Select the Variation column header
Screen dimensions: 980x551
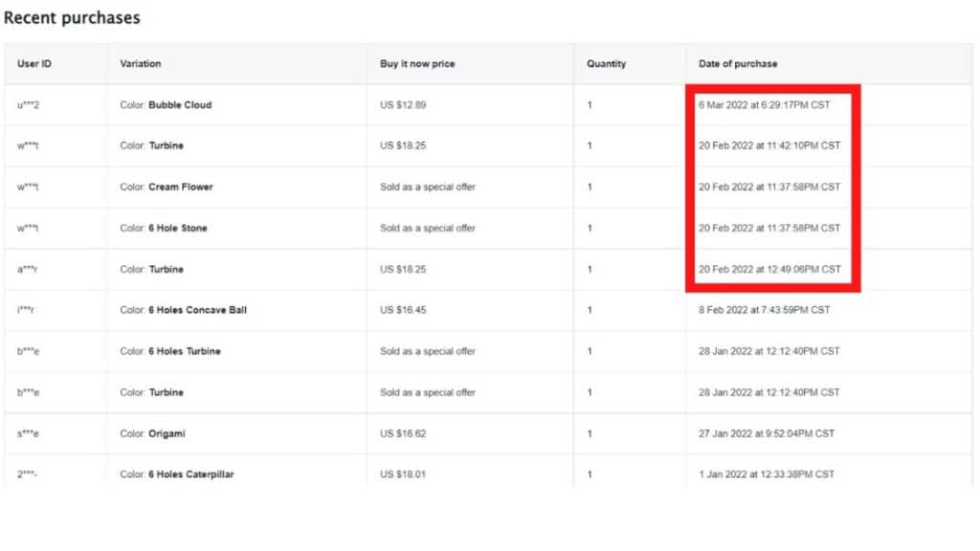click(x=141, y=64)
